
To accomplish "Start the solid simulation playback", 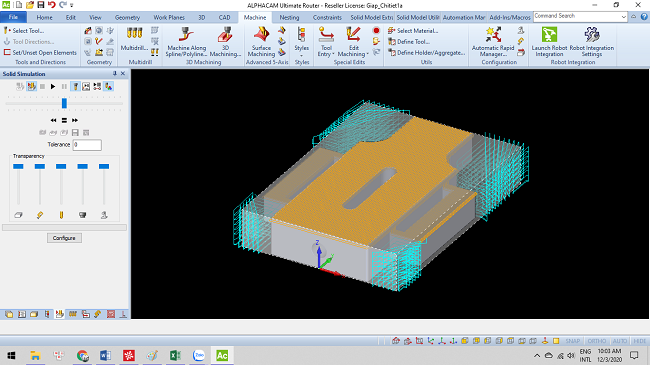I will click(x=53, y=87).
